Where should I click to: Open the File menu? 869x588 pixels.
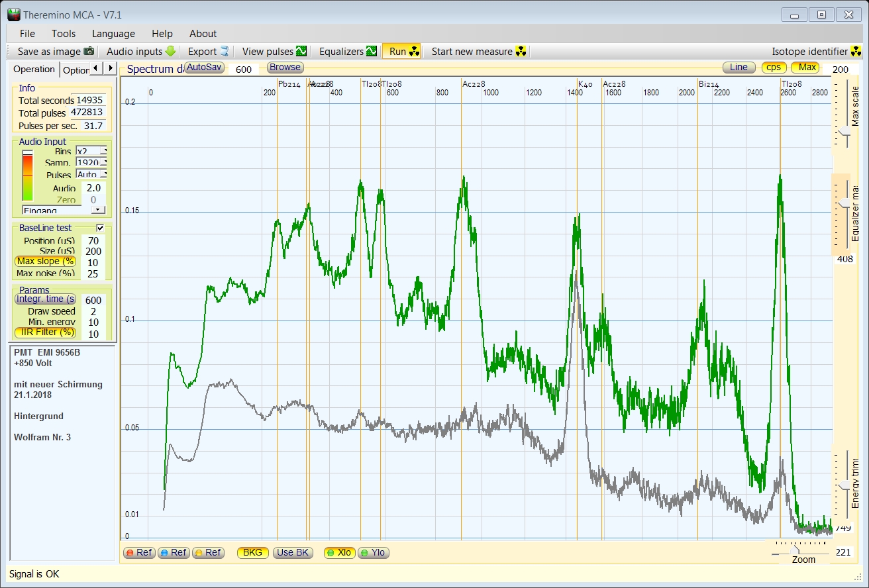point(27,34)
